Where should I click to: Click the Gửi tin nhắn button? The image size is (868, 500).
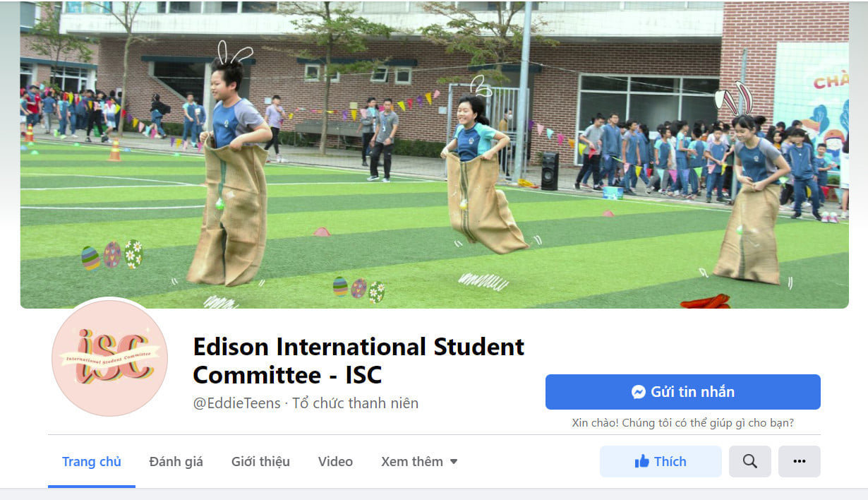[x=682, y=392]
